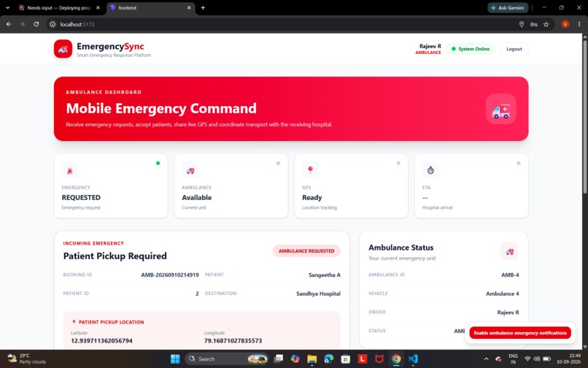Viewport: 588px width, 368px height.
Task: Click the browser back arrow
Action: [9, 24]
